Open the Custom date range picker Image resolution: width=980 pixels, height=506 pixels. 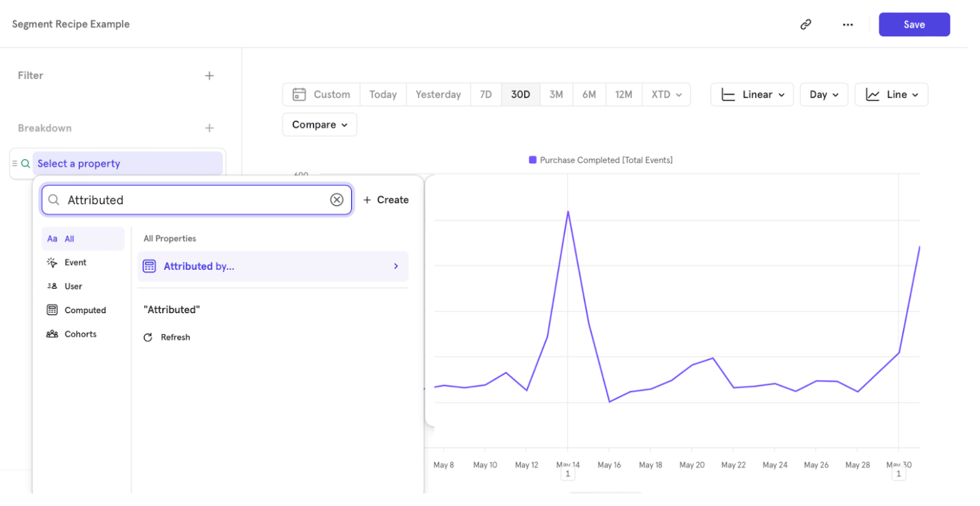coord(321,95)
